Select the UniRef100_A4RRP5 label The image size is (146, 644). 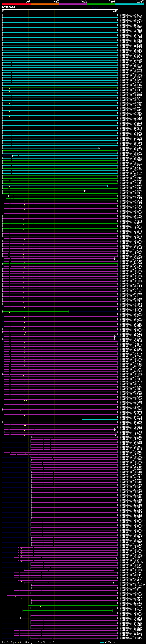[x=131, y=206]
